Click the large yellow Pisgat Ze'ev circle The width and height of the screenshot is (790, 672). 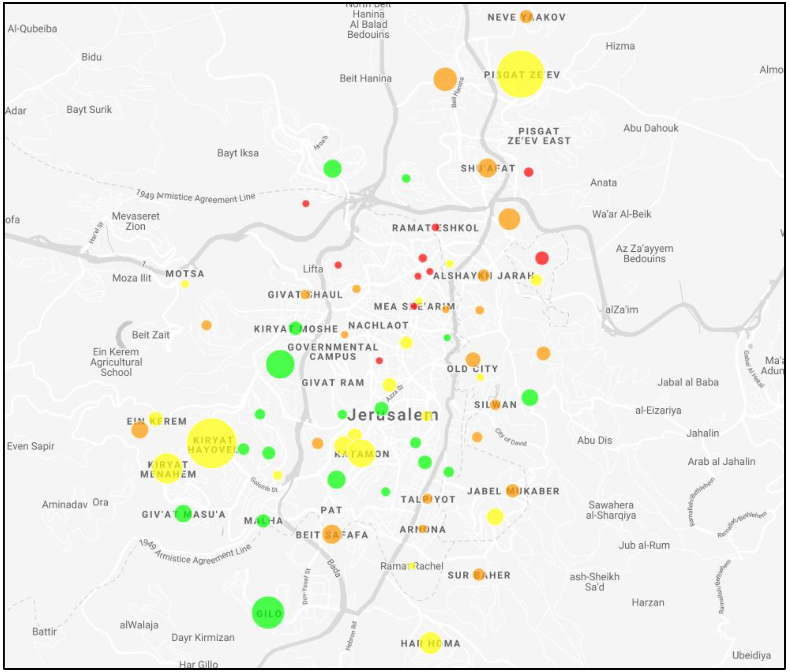520,74
